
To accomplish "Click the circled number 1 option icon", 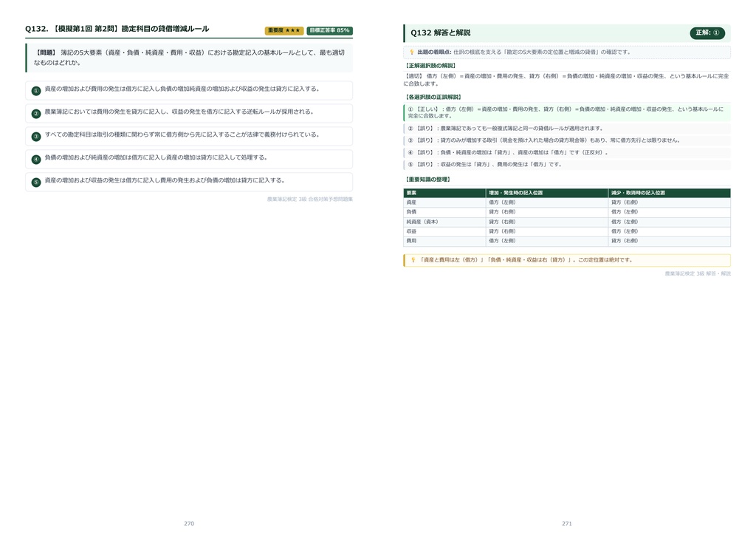I will [36, 91].
